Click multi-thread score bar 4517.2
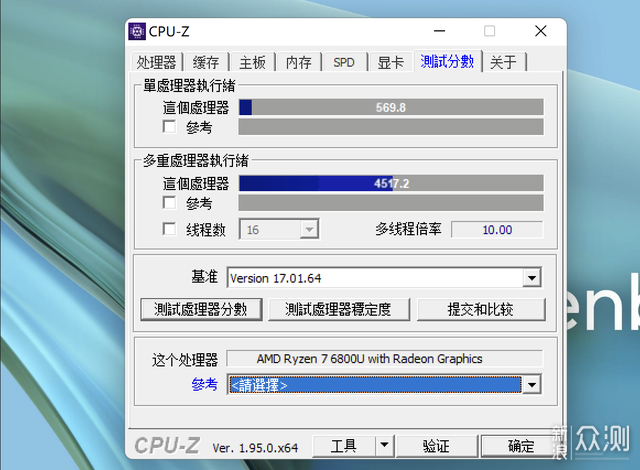This screenshot has width=640, height=470. click(x=391, y=183)
